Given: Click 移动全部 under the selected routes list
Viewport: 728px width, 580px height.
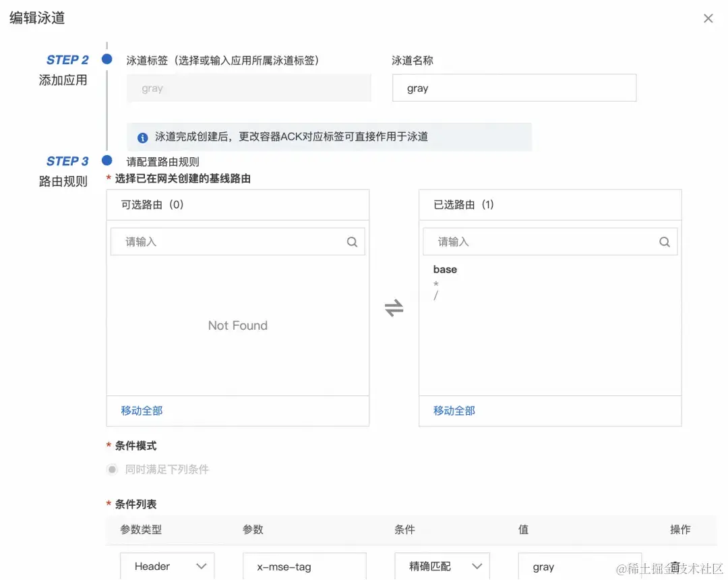Looking at the screenshot, I should click(x=453, y=411).
